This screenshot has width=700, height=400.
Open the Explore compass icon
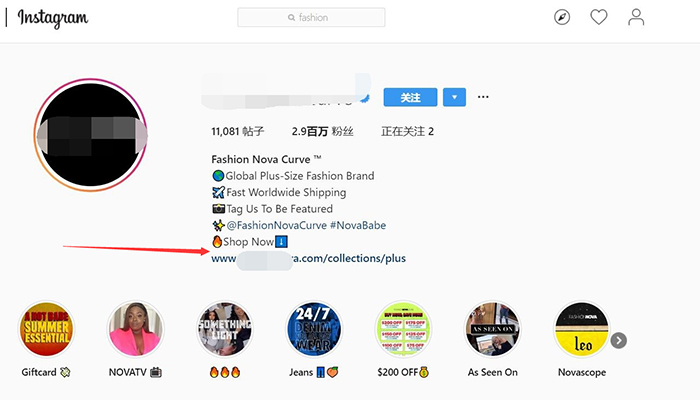(x=562, y=17)
